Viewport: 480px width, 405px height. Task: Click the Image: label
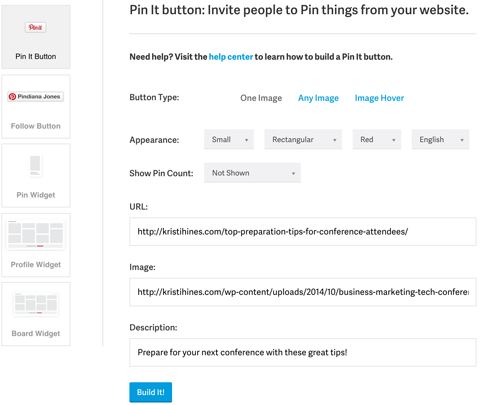pyautogui.click(x=142, y=267)
